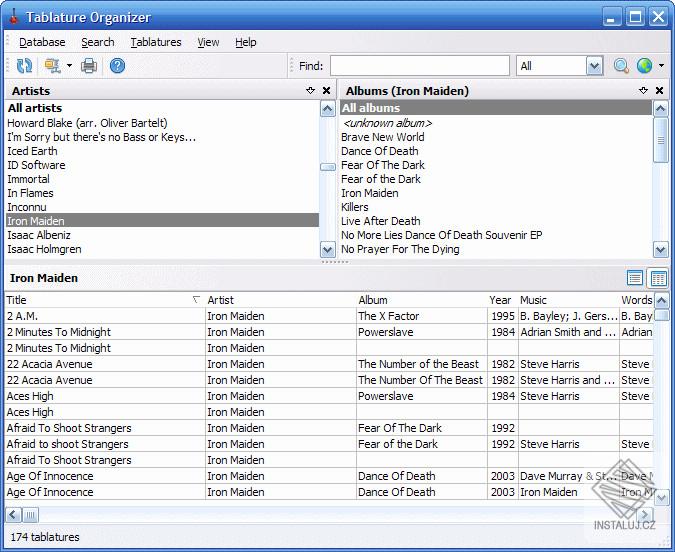
Task: Click the Artists list scroll up arrow
Action: tap(328, 109)
